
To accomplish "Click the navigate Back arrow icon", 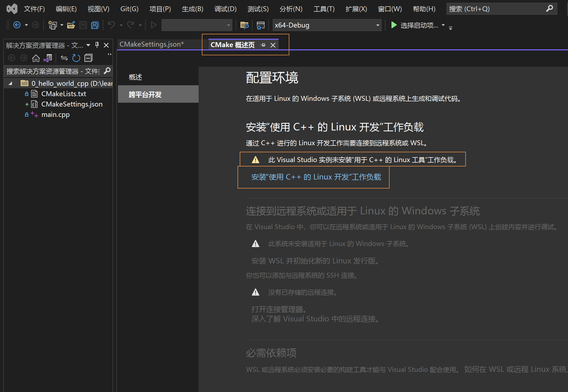I will point(17,25).
